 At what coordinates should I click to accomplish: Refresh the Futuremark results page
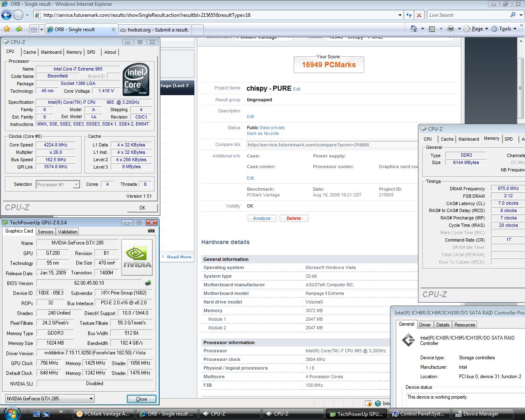[409, 15]
